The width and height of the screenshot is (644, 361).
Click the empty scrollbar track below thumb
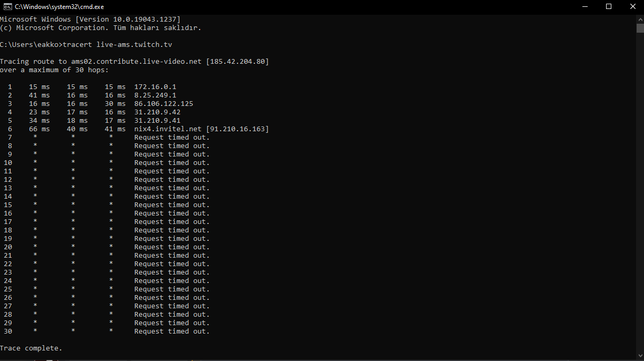tap(640, 195)
